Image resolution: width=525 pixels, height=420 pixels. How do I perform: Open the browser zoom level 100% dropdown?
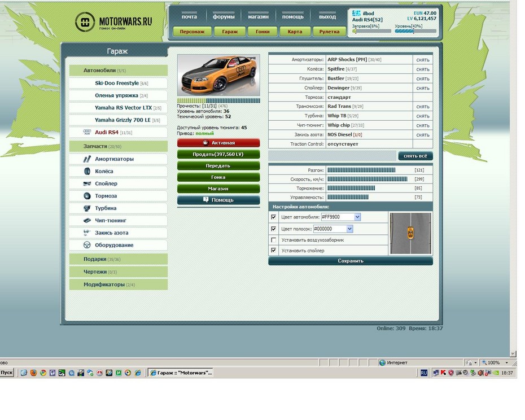[x=506, y=362]
